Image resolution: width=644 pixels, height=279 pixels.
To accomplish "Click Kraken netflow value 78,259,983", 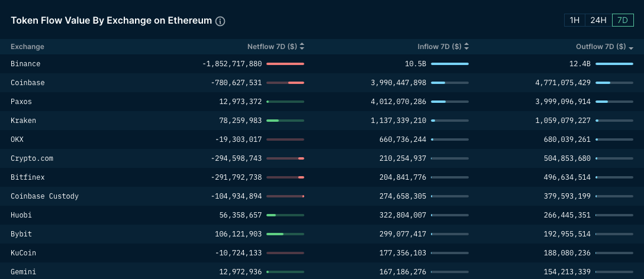I will (240, 121).
